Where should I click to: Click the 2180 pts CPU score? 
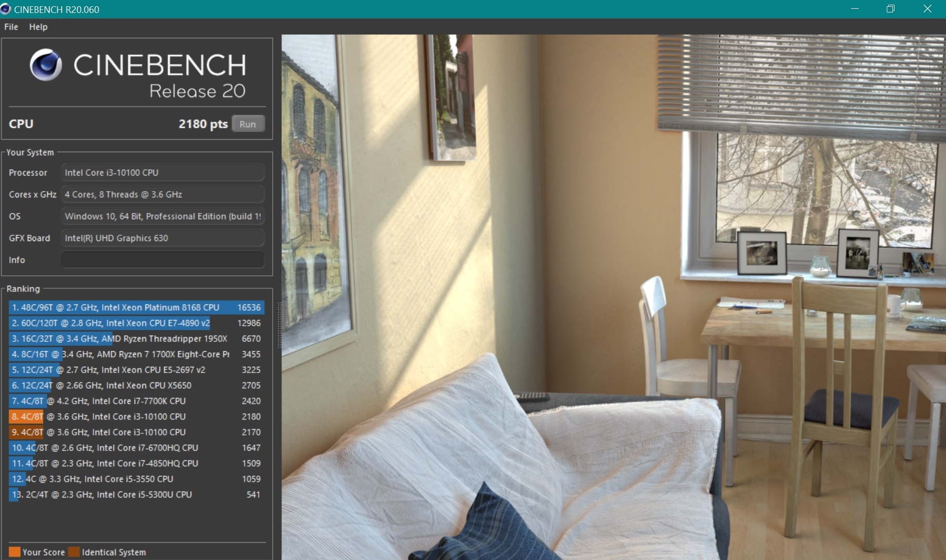[x=203, y=124]
